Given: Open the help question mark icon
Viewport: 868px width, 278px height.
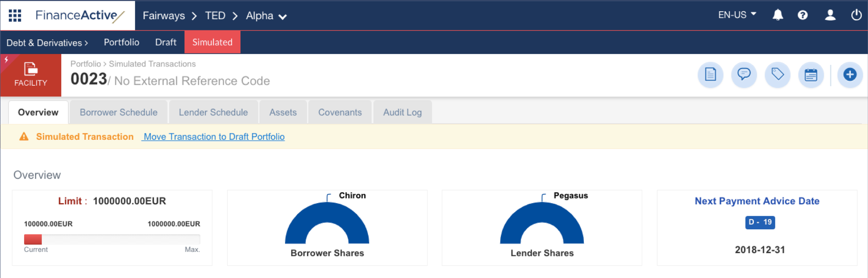Looking at the screenshot, I should (802, 15).
